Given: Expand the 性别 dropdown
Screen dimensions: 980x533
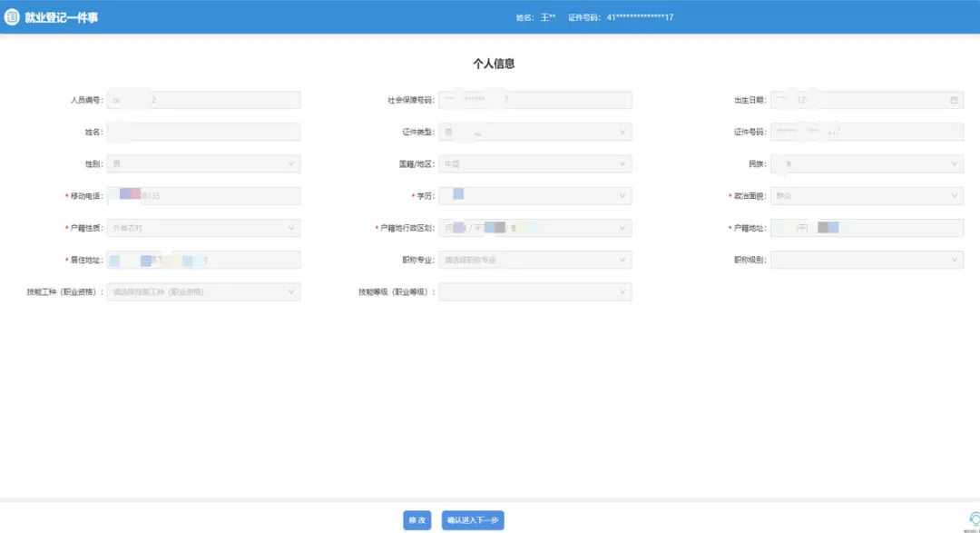Looking at the screenshot, I should 203,164.
